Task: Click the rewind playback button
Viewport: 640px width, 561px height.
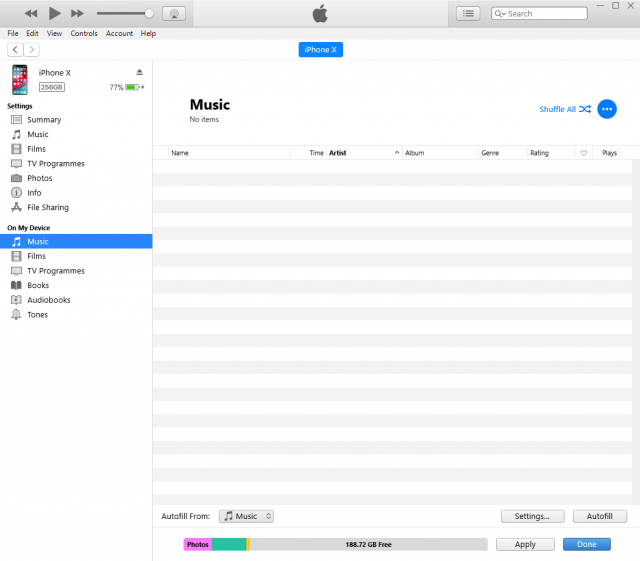Action: point(31,13)
